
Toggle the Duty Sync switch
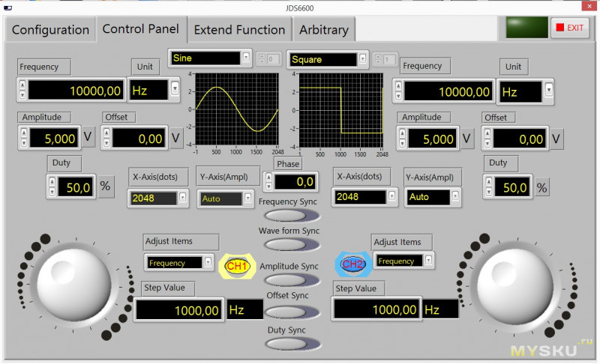pyautogui.click(x=288, y=344)
